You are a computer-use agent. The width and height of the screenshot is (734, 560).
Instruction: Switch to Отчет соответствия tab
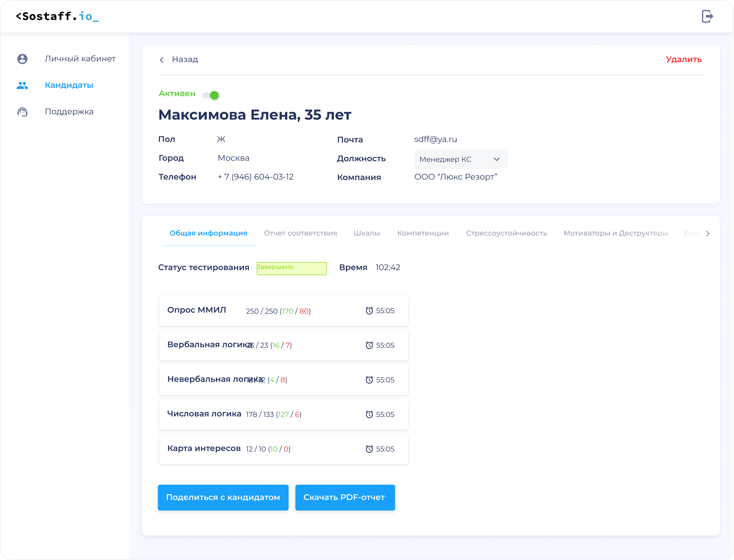[301, 233]
